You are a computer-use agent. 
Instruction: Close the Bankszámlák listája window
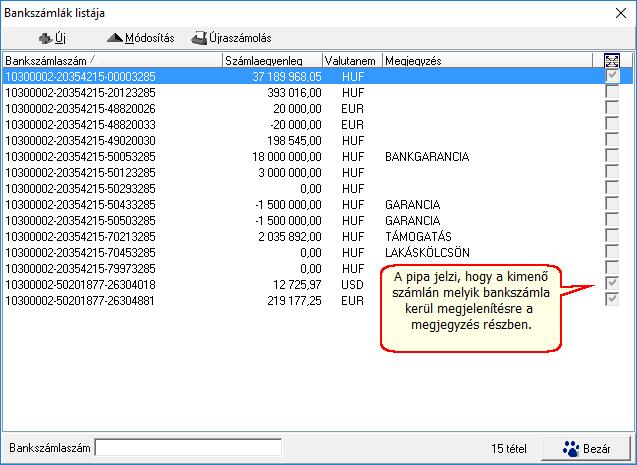621,13
